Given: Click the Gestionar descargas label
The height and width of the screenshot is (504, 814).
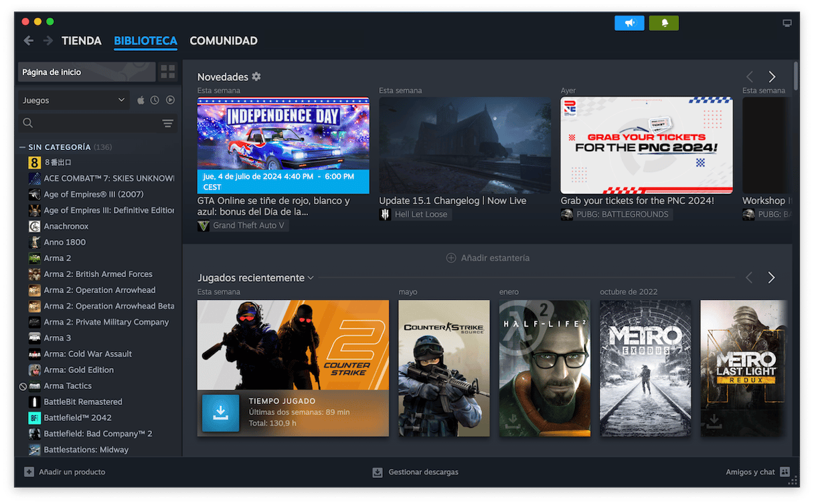Looking at the screenshot, I should [424, 472].
